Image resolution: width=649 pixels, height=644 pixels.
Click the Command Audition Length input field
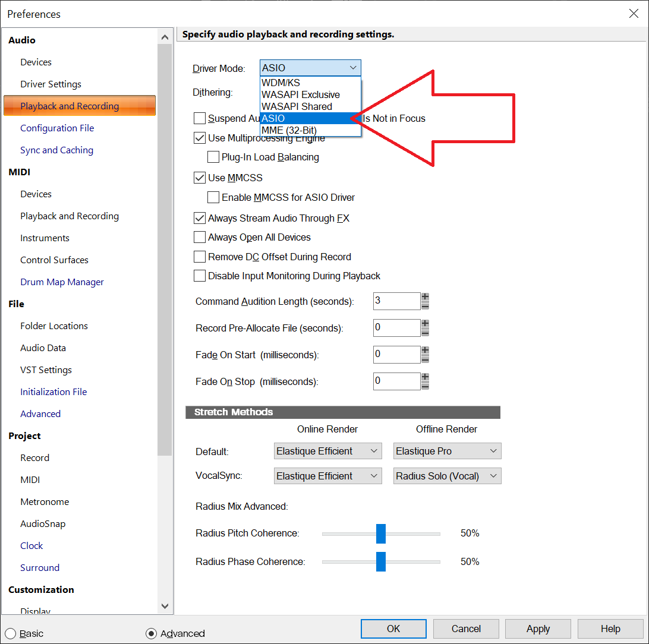tap(396, 301)
